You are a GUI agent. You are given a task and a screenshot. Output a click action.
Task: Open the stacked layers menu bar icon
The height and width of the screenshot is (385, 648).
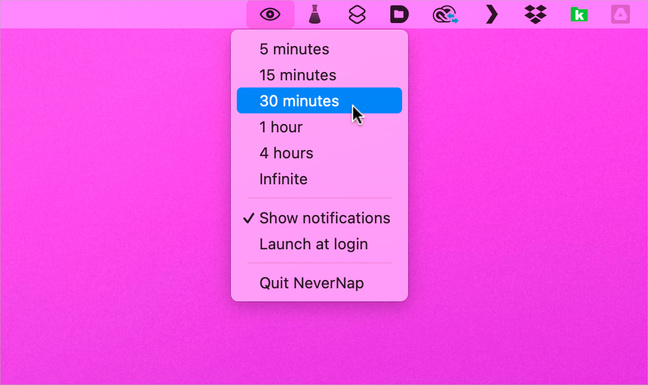(357, 15)
